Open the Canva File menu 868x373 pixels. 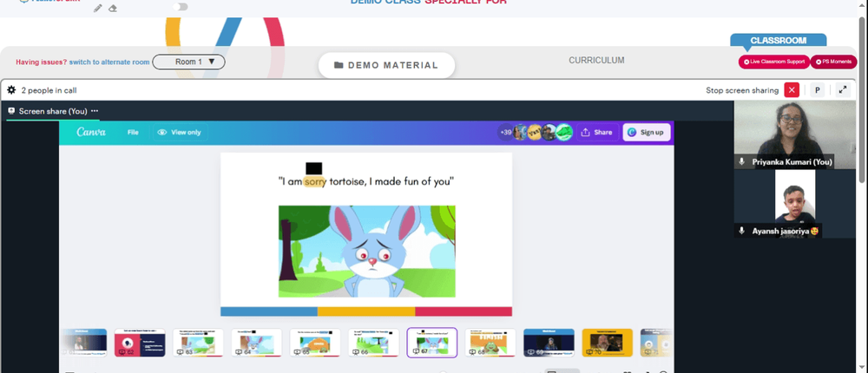click(133, 132)
